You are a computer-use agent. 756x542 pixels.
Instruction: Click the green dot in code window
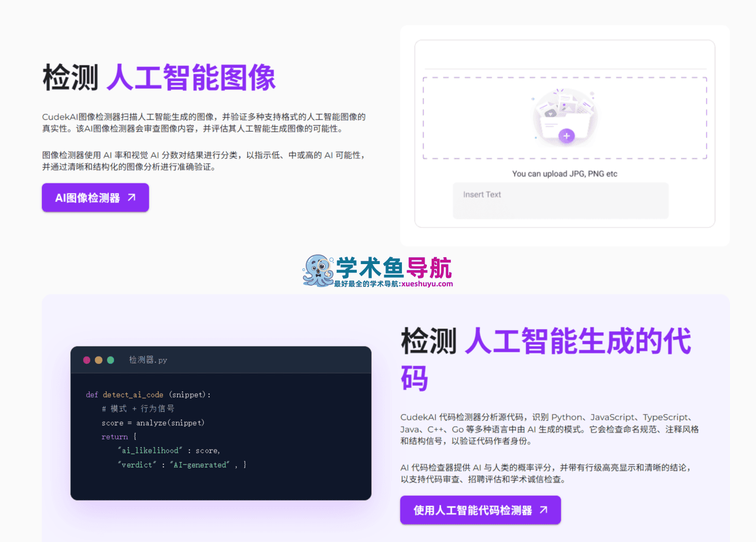[110, 360]
